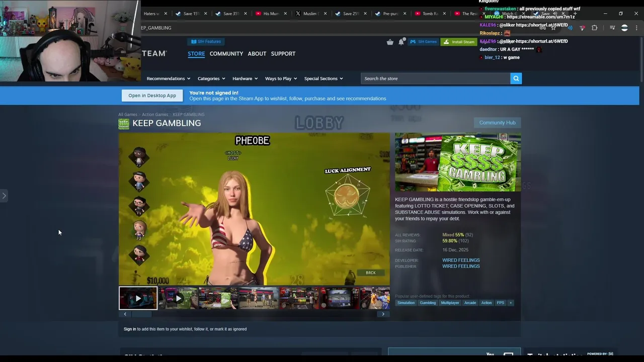Open the SUPPORT page
This screenshot has width=644, height=362.
tap(283, 54)
